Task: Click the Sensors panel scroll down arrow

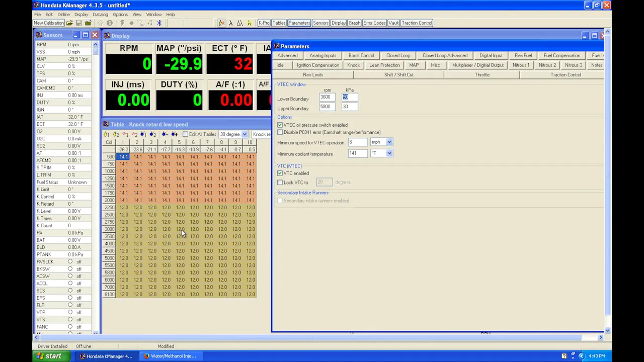Action: pyautogui.click(x=95, y=332)
